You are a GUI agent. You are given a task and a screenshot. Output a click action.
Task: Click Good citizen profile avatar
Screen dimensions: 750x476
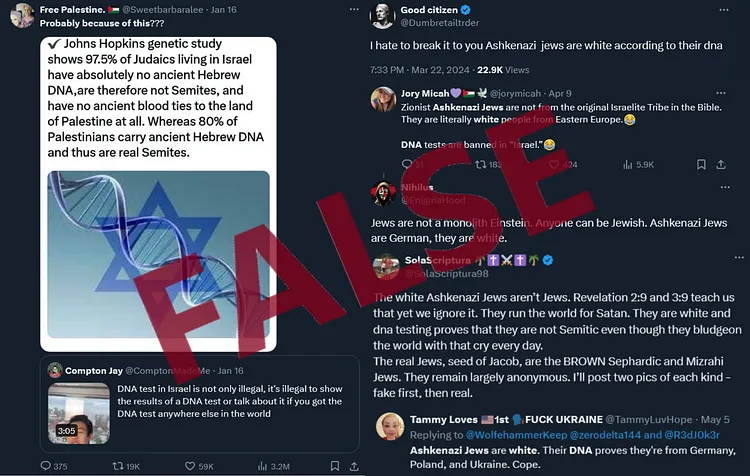click(x=382, y=16)
